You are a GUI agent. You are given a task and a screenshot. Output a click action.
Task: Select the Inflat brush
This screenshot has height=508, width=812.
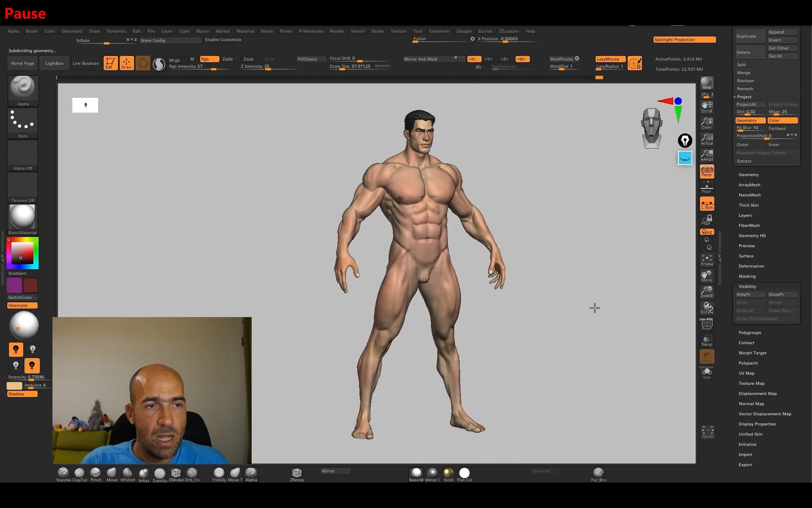pos(144,475)
